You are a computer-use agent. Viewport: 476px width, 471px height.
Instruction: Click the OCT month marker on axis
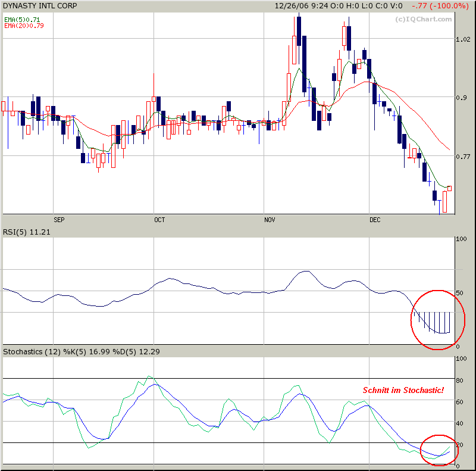tap(159, 220)
